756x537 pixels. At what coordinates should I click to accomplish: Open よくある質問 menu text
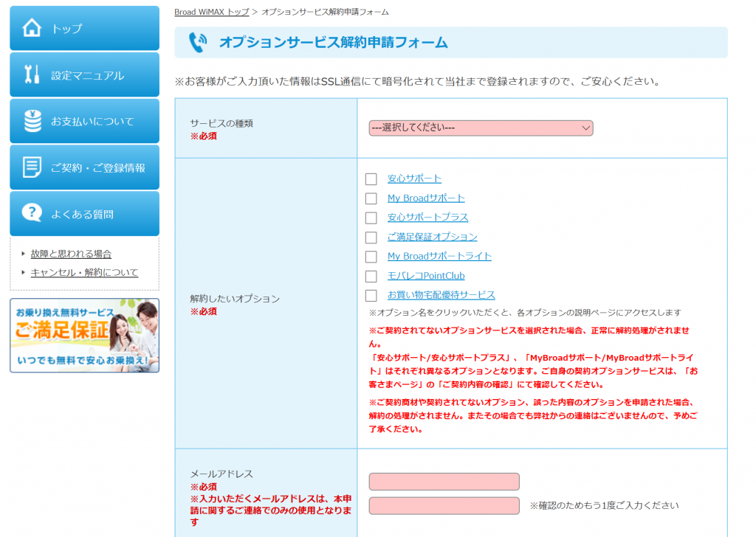pos(83,215)
